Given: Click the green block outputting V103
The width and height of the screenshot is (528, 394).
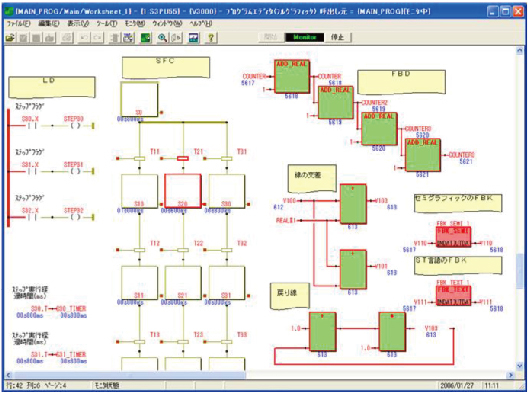Looking at the screenshot, I should tap(353, 204).
